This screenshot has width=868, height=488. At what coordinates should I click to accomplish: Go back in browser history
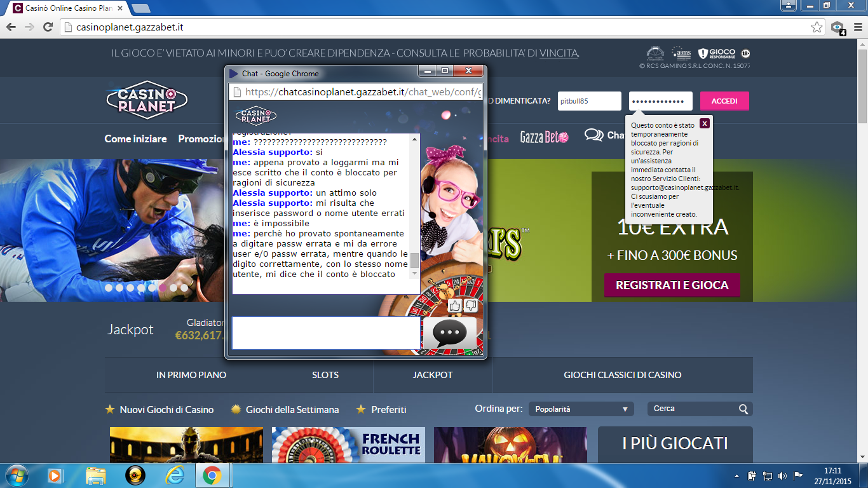coord(11,27)
